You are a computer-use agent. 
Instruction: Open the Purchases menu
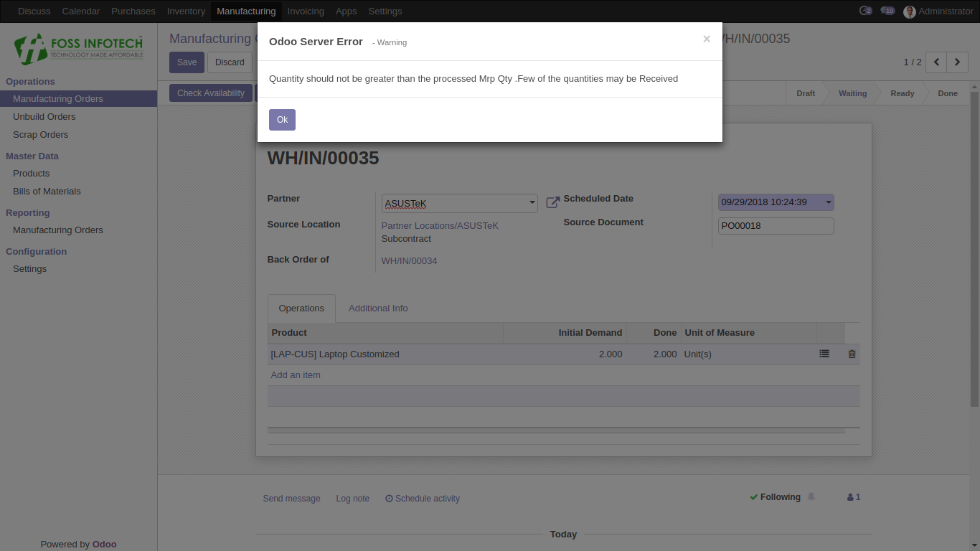133,11
